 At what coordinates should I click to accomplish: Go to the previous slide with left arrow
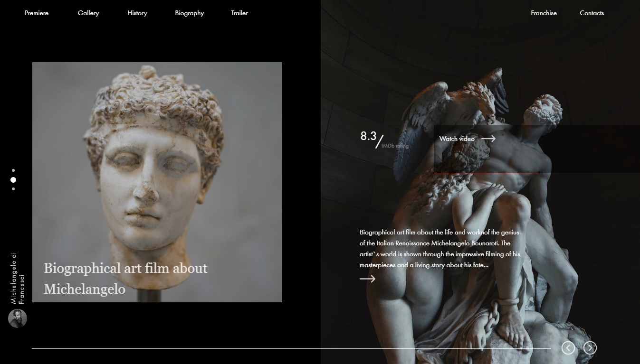(568, 348)
